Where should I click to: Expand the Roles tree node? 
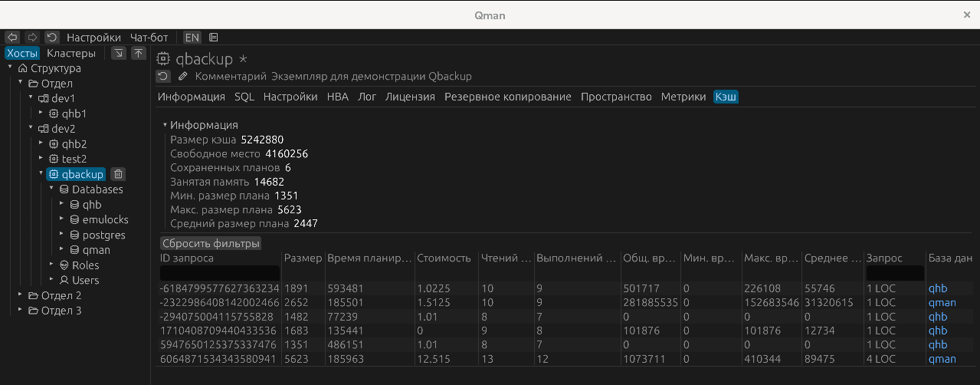pos(51,265)
